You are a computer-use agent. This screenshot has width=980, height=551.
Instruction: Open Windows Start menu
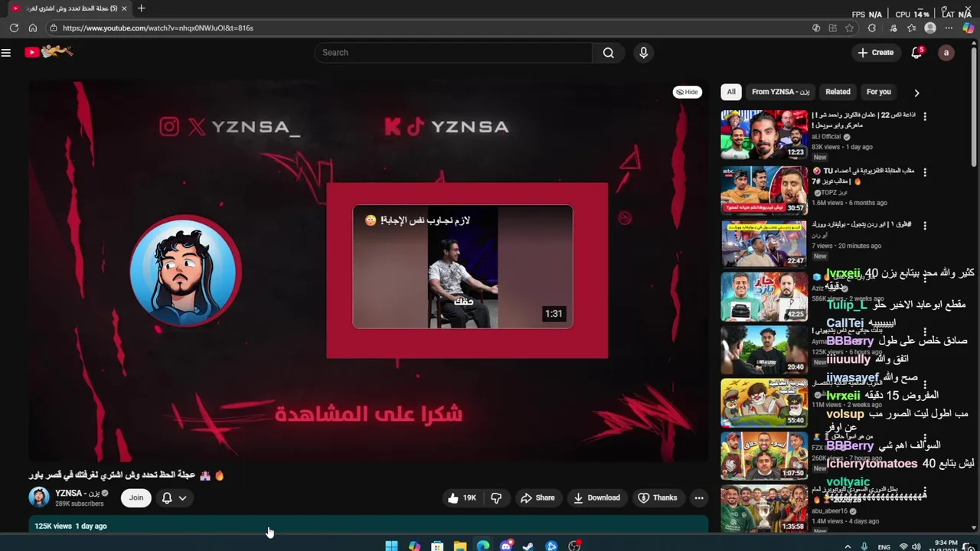(391, 546)
